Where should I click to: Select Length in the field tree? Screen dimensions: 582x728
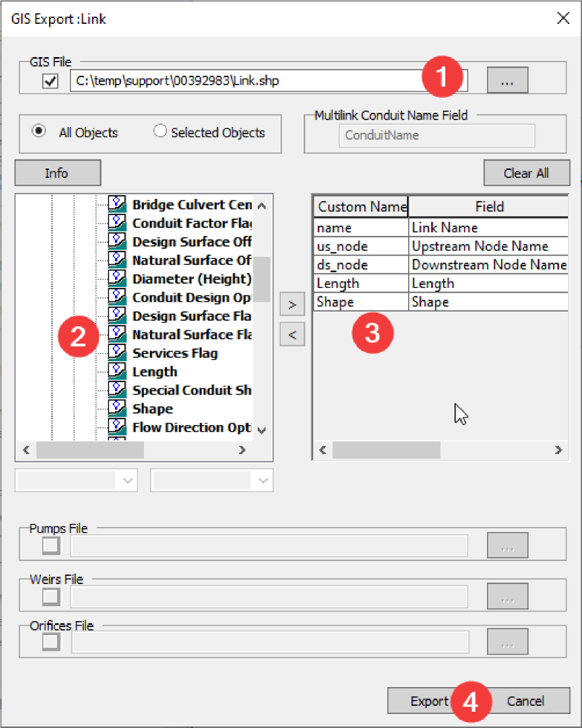(155, 371)
